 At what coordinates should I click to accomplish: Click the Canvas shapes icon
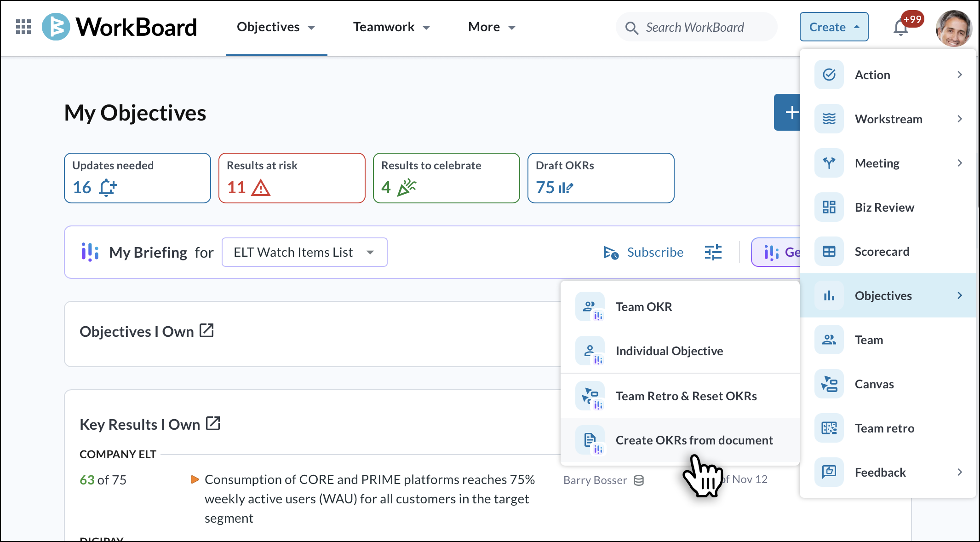click(829, 384)
